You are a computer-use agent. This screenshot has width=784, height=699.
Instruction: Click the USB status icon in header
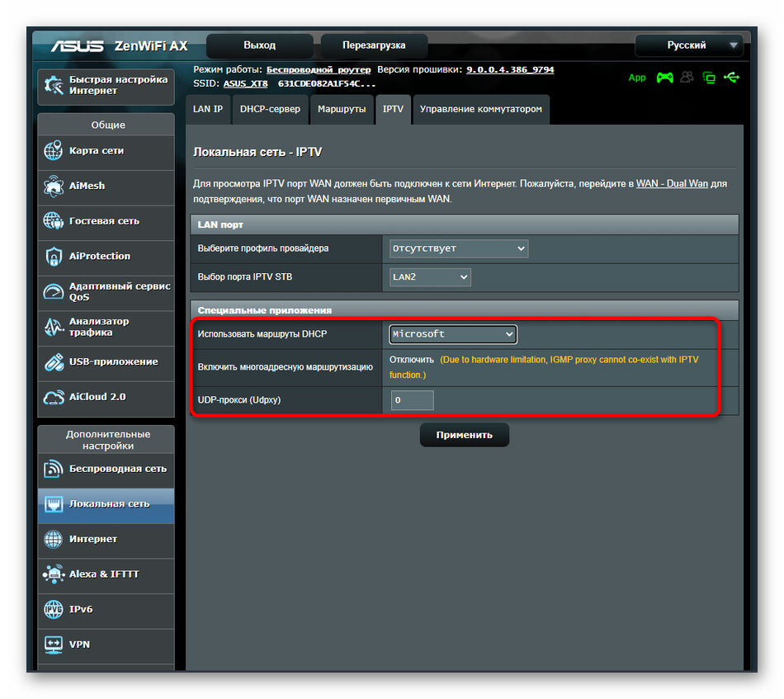click(x=731, y=78)
